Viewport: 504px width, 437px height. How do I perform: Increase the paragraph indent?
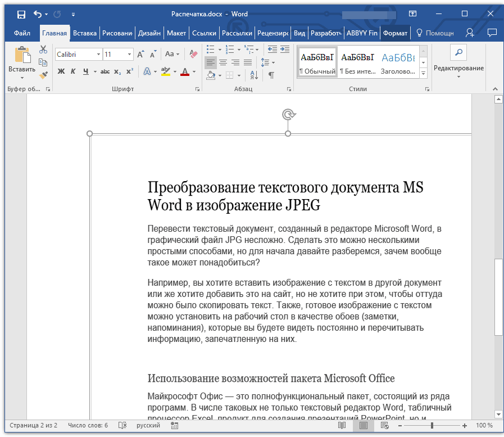(x=285, y=49)
